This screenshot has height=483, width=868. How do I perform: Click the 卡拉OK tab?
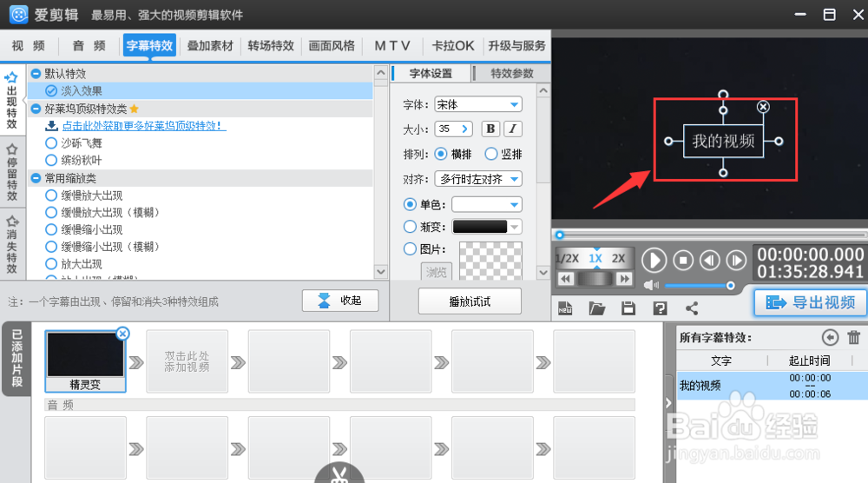tap(453, 45)
